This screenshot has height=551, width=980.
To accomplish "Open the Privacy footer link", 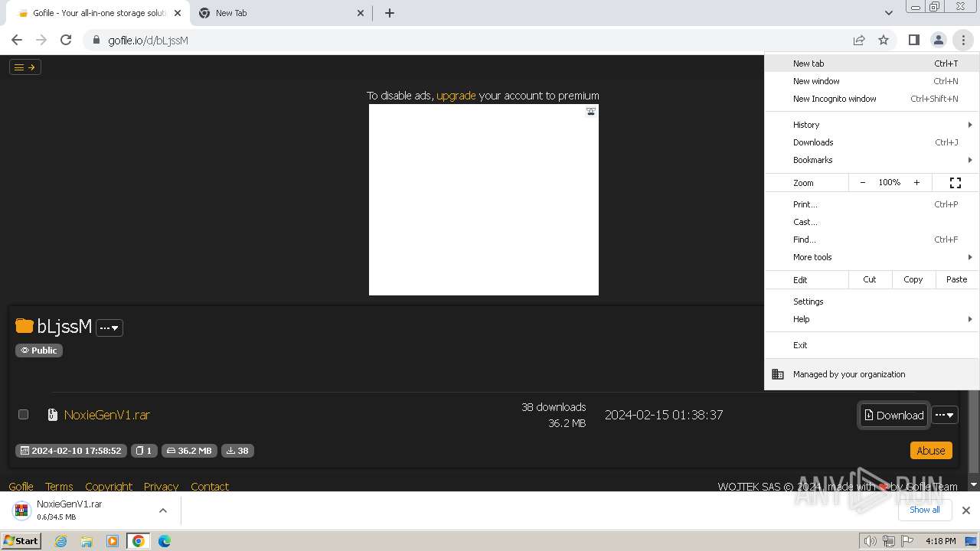I will [x=161, y=486].
